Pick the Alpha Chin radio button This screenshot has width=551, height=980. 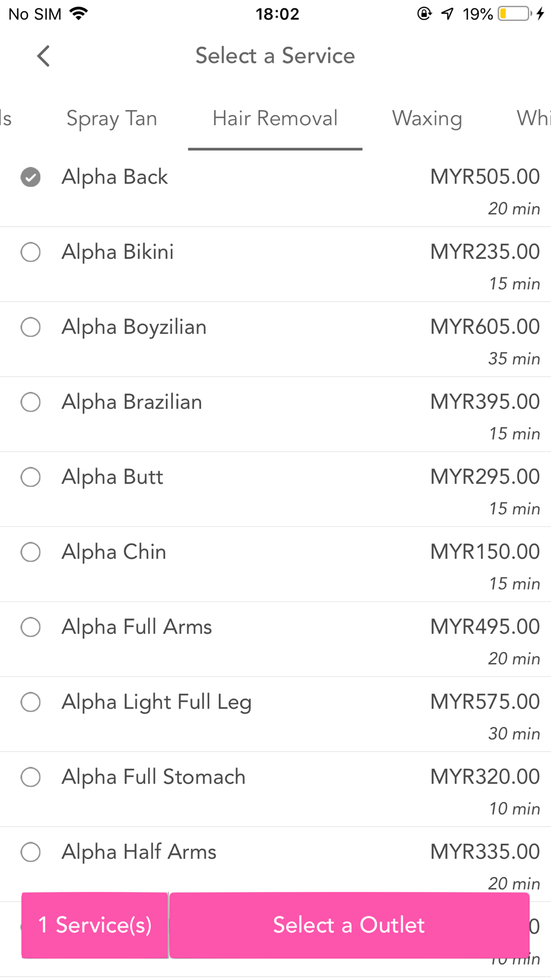(30, 552)
